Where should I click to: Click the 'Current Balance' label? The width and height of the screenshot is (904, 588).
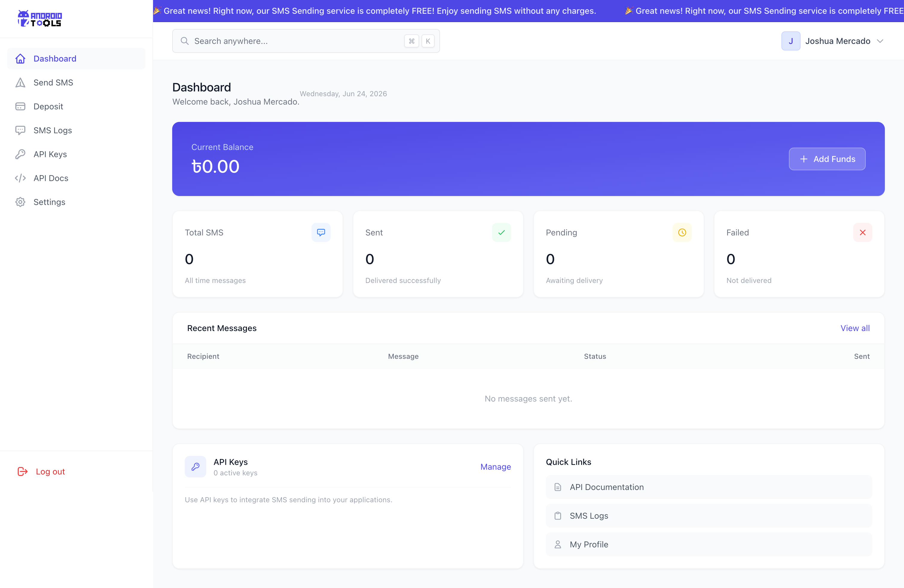222,147
